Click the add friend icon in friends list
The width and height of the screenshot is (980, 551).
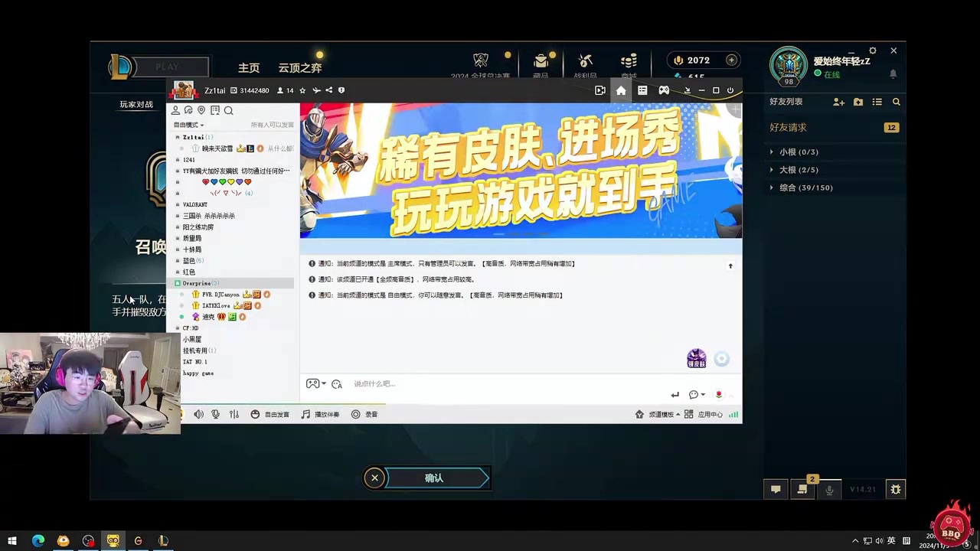[838, 102]
